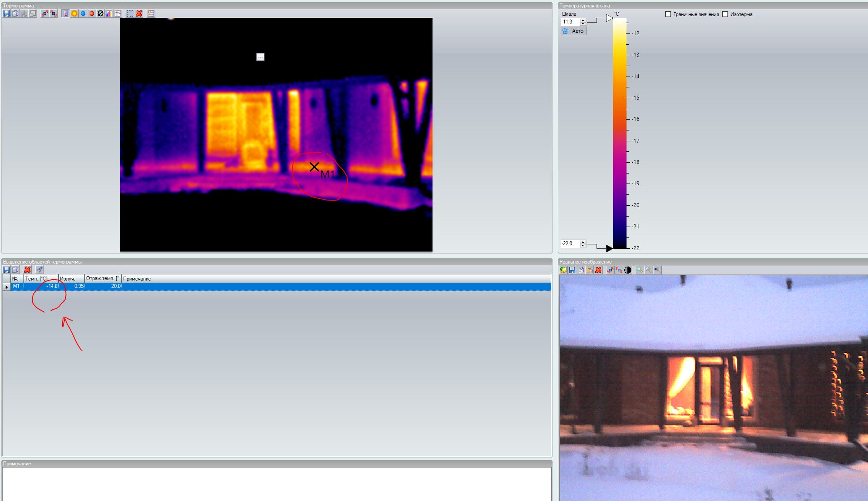Open image file in real image panel
The width and height of the screenshot is (868, 501).
point(563,270)
